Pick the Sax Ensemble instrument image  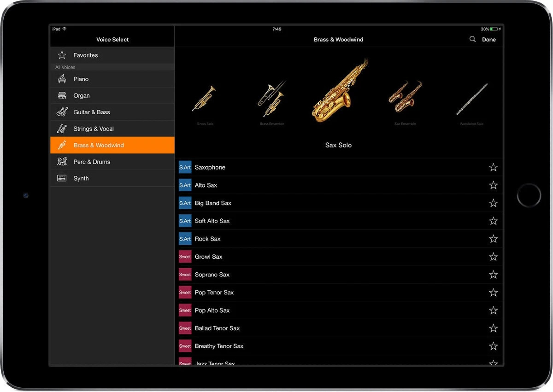[x=405, y=97]
